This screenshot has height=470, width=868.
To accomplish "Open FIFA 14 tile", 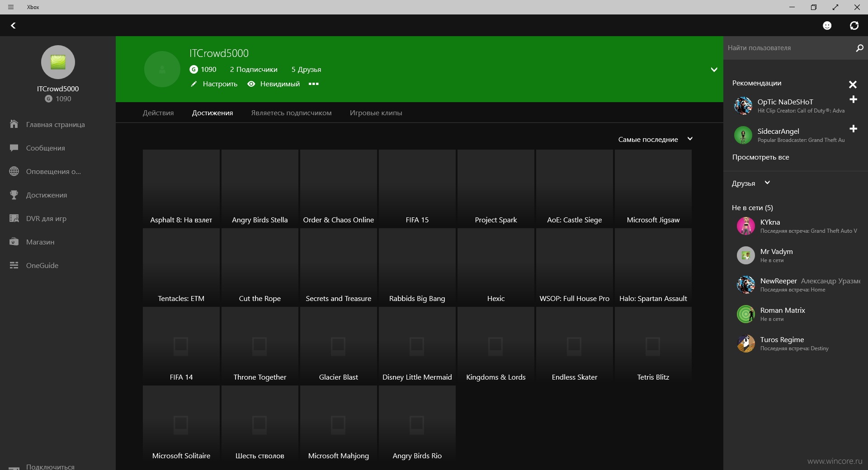I will 181,346.
